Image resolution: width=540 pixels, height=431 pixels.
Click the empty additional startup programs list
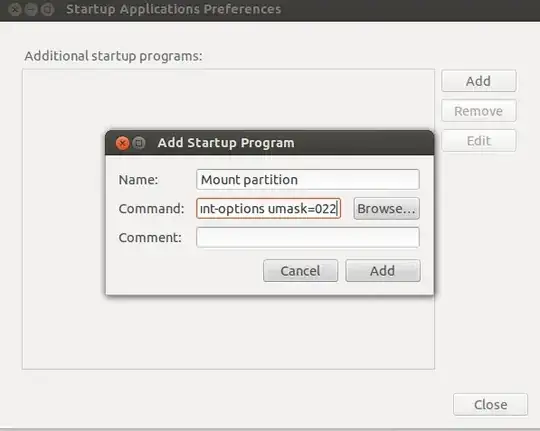pyautogui.click(x=228, y=331)
